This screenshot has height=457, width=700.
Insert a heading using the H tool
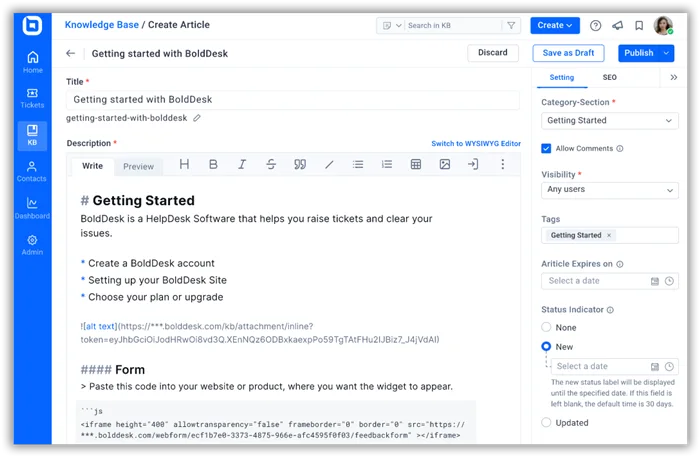(x=184, y=164)
